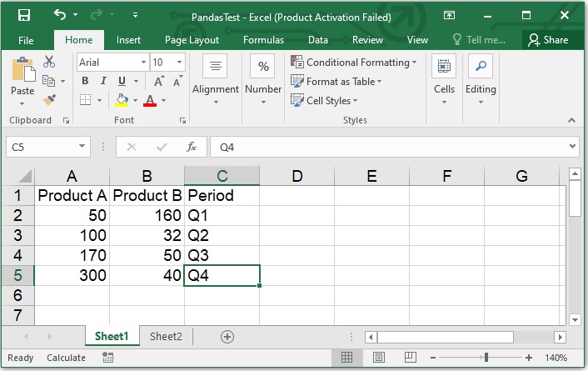Click the Insert Function fx icon

[191, 147]
